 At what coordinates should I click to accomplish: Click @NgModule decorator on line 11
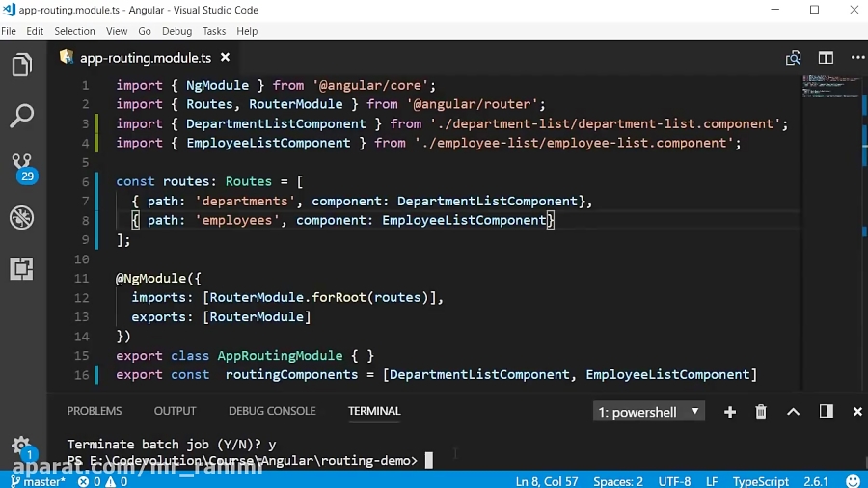(150, 279)
